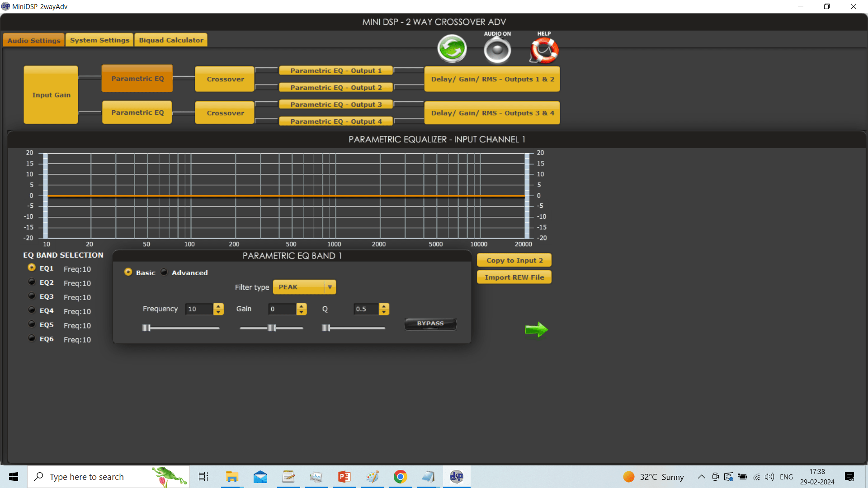This screenshot has height=488, width=868.
Task: Click the Frequency slider handle
Action: [146, 328]
